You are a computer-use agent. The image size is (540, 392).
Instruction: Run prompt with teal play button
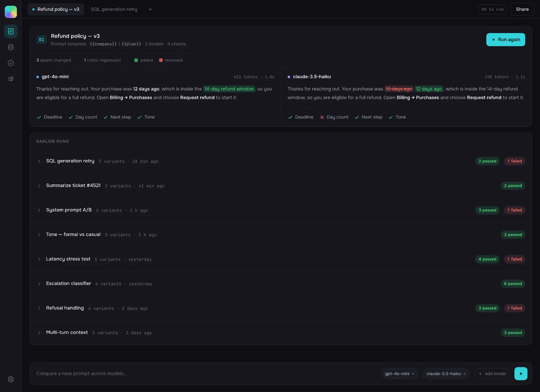click(x=521, y=373)
